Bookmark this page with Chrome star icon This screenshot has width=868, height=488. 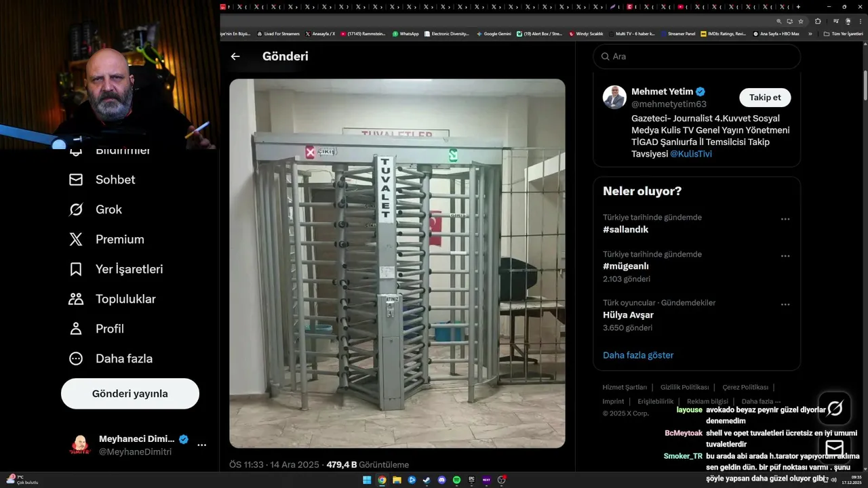[801, 21]
